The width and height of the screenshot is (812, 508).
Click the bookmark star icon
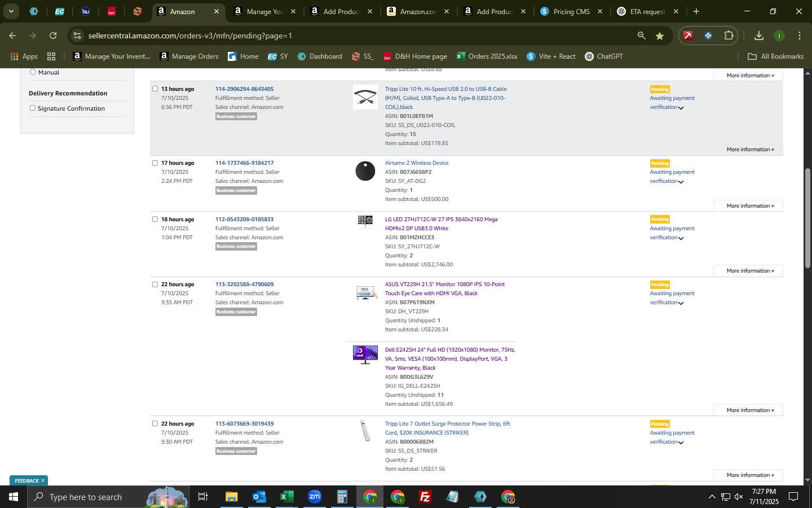coord(659,36)
